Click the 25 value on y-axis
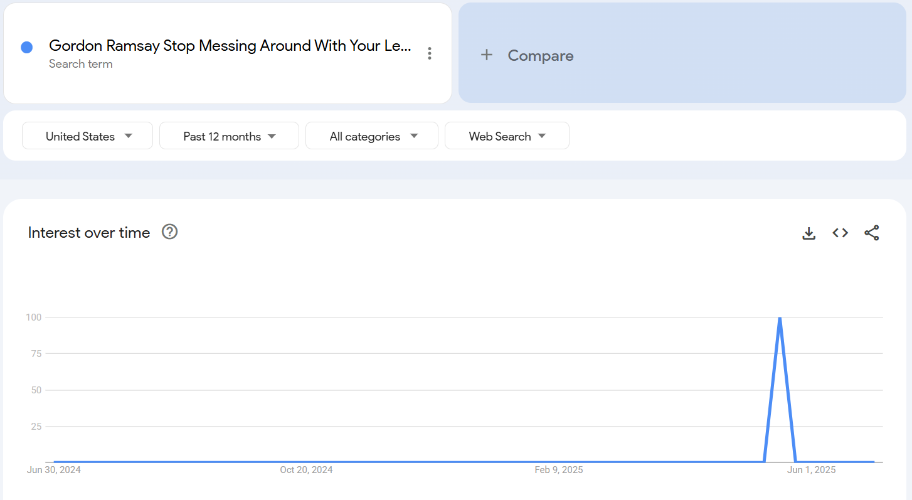This screenshot has width=912, height=500. click(36, 427)
